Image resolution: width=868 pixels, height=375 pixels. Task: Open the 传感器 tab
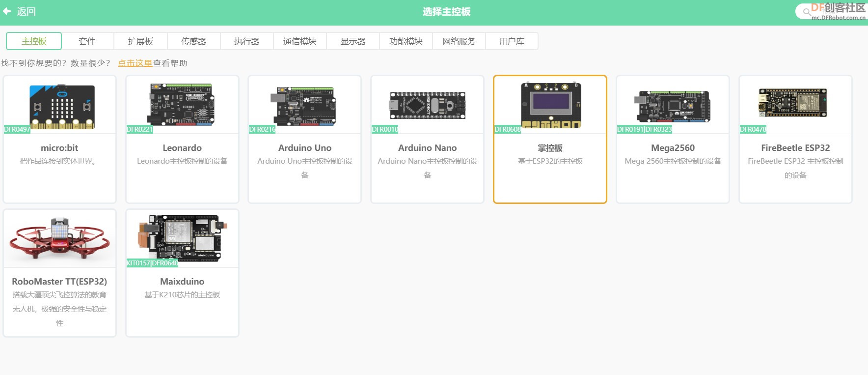(x=193, y=41)
